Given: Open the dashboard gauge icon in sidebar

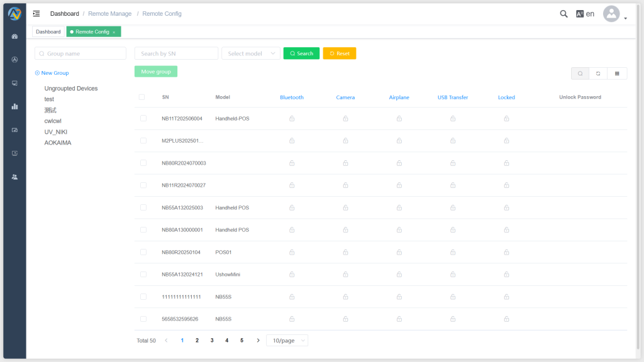Looking at the screenshot, I should (15, 36).
